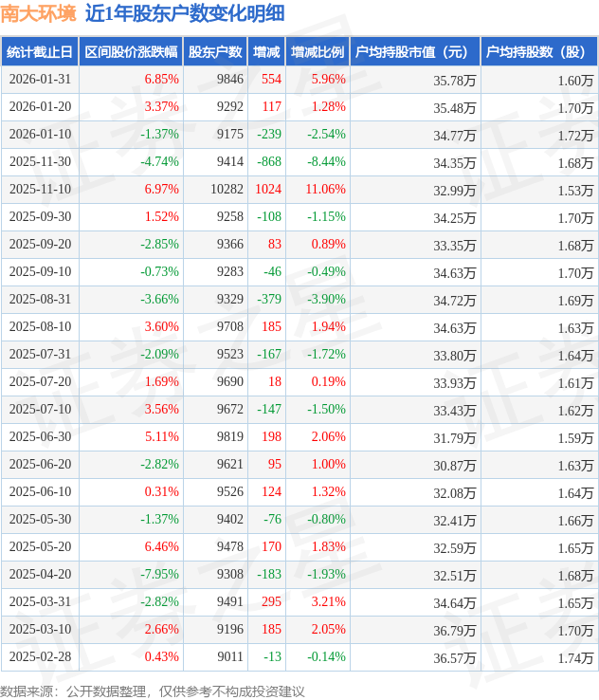This screenshot has width=599, height=700.
Task: Select the 10282 shareholder count cell
Action: point(227,190)
